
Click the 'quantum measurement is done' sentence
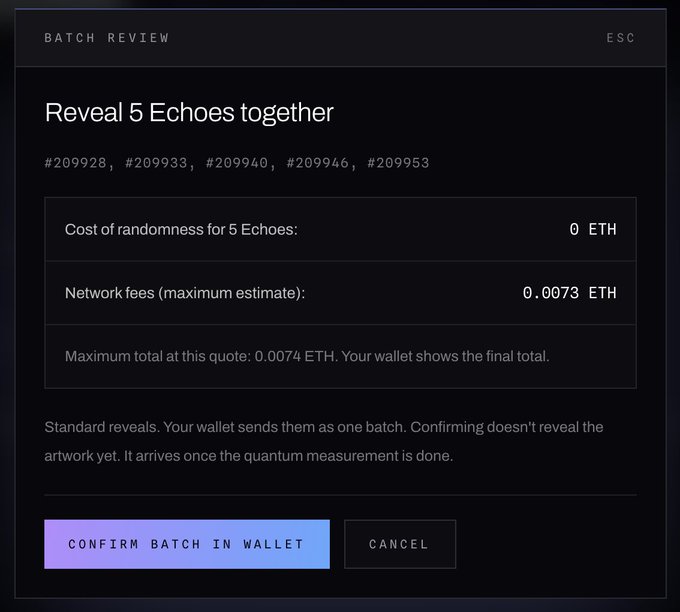288,456
